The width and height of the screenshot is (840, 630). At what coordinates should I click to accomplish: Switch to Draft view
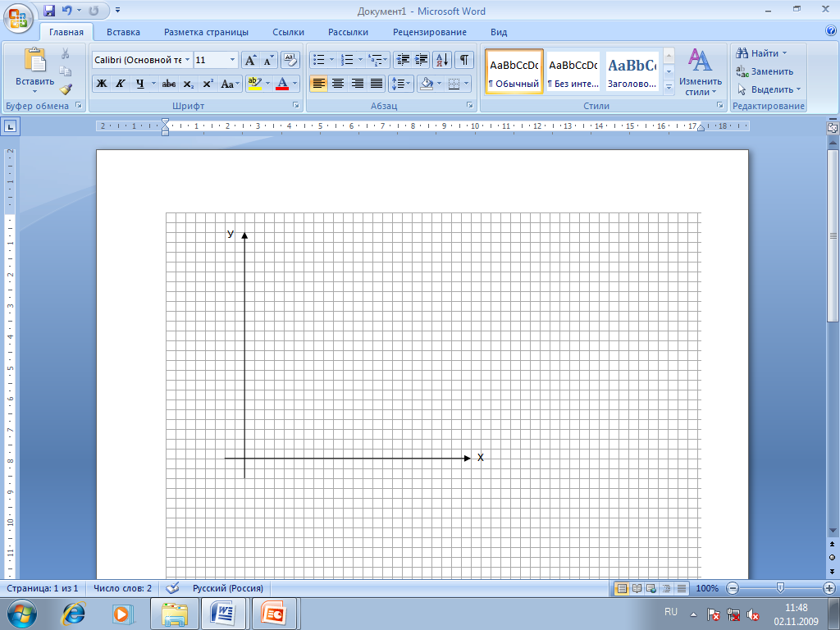click(x=682, y=588)
